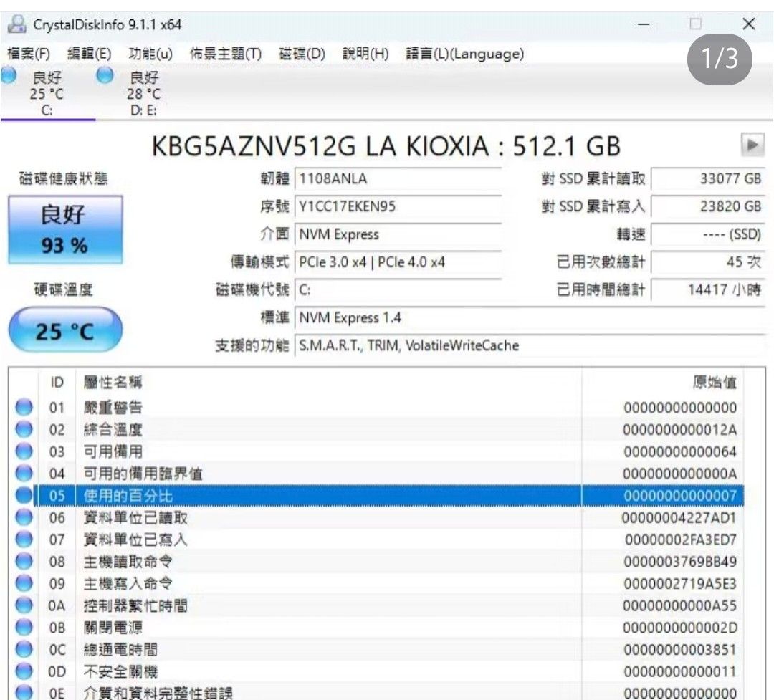
Task: Select the D: E: drive tab at 28 °C
Action: coord(143,93)
